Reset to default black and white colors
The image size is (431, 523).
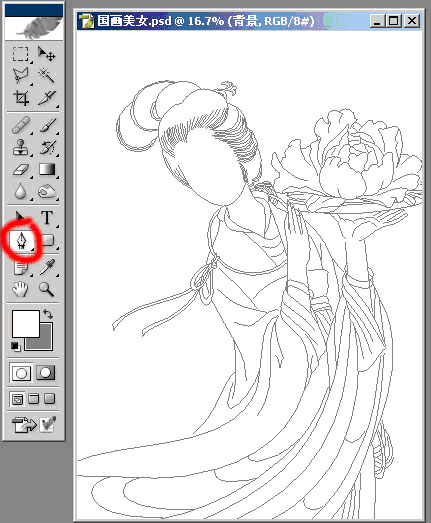point(15,346)
